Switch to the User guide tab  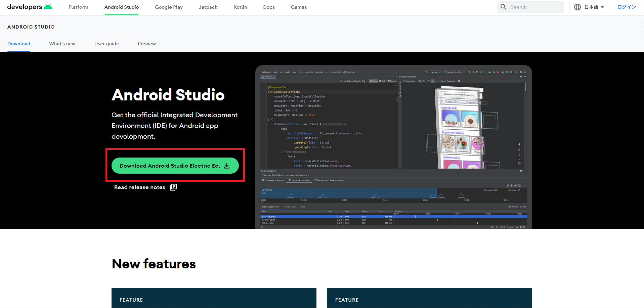tap(106, 44)
